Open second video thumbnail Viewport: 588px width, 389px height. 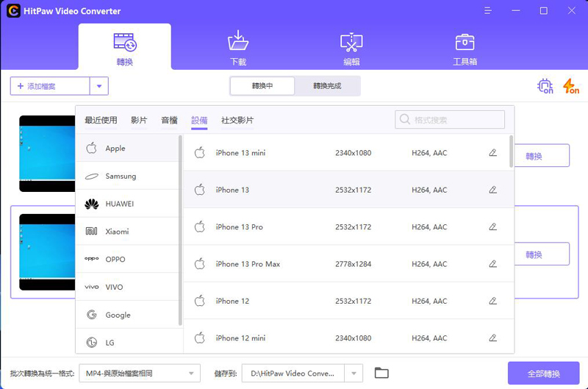(47, 252)
